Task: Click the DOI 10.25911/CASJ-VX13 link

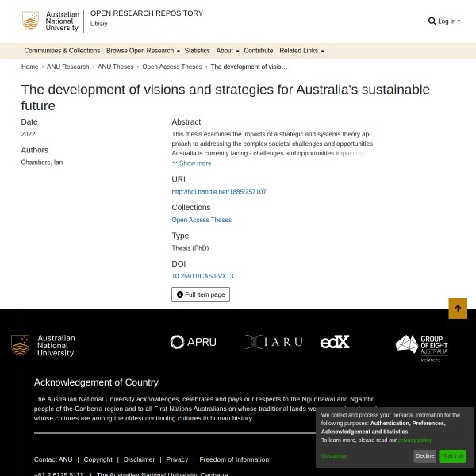Action: 202,276
